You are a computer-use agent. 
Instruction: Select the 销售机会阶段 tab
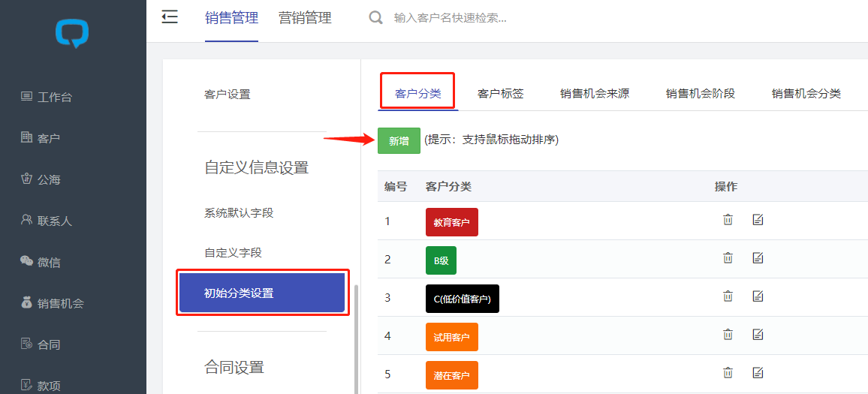click(701, 94)
